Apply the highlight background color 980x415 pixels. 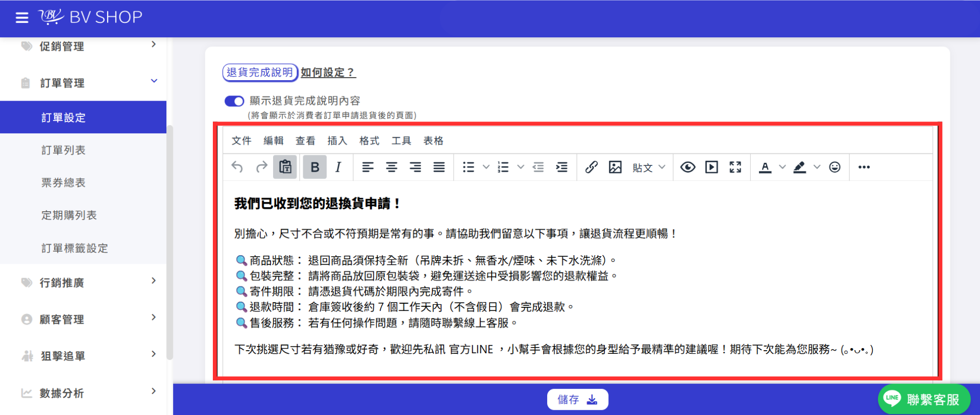[799, 167]
